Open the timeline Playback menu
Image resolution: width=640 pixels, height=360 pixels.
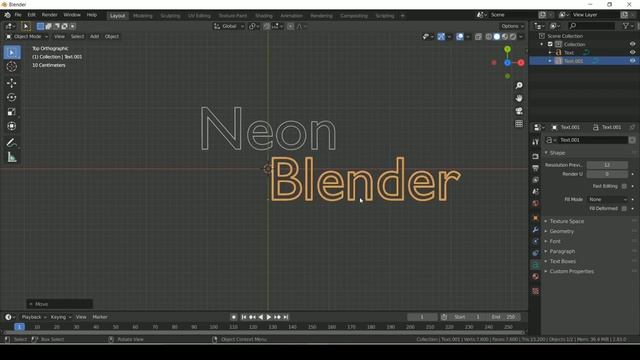[x=34, y=317]
